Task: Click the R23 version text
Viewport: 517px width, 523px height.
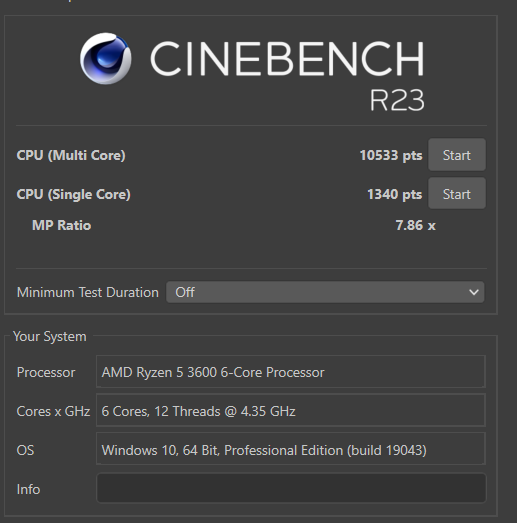Action: click(397, 100)
